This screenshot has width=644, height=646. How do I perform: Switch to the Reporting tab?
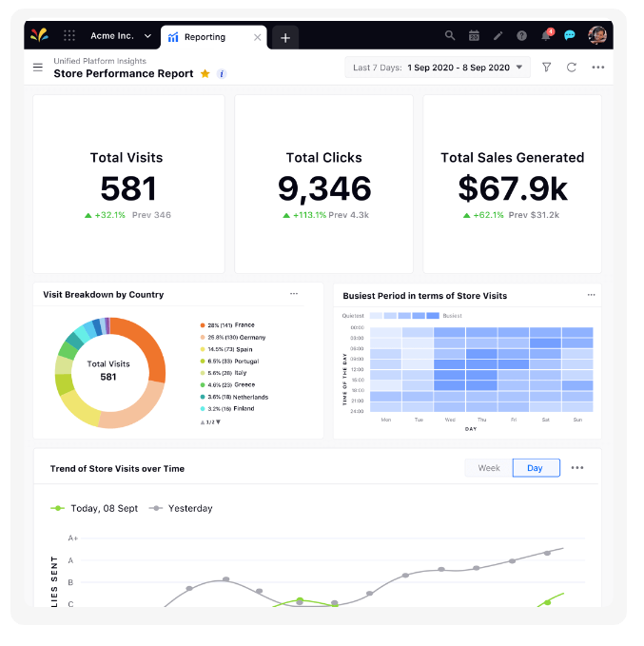click(204, 37)
